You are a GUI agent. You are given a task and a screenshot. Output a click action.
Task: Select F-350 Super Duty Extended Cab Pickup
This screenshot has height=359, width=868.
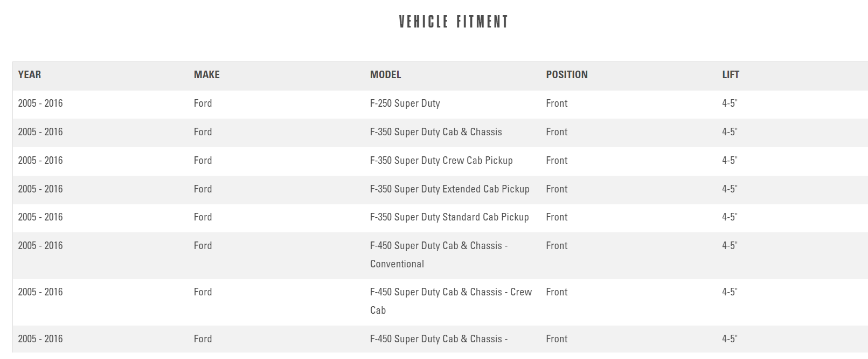pos(449,189)
